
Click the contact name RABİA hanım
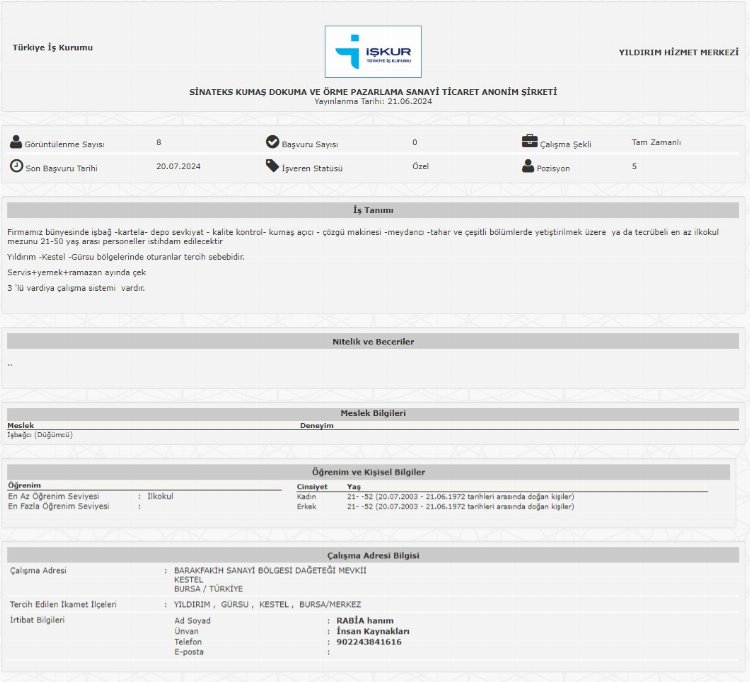pyautogui.click(x=365, y=621)
